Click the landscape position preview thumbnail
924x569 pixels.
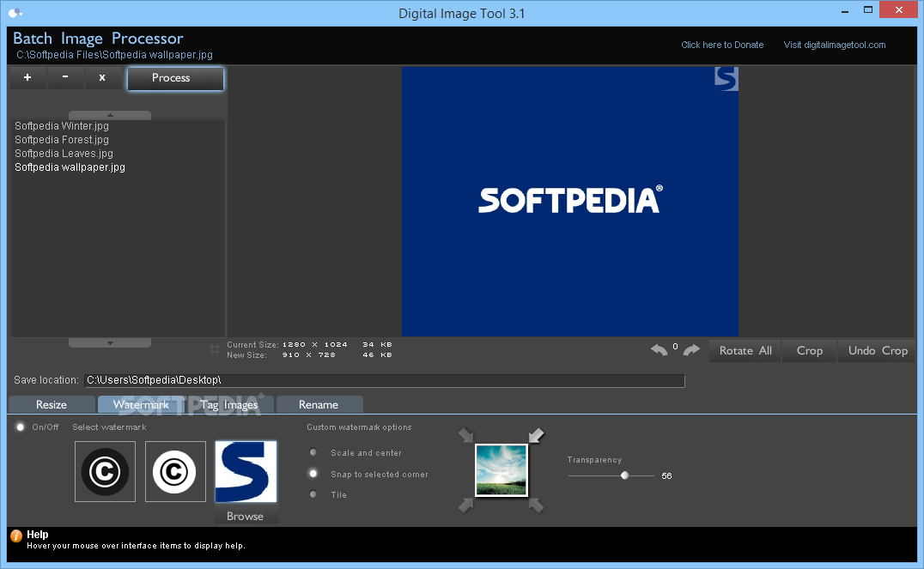[x=502, y=470]
